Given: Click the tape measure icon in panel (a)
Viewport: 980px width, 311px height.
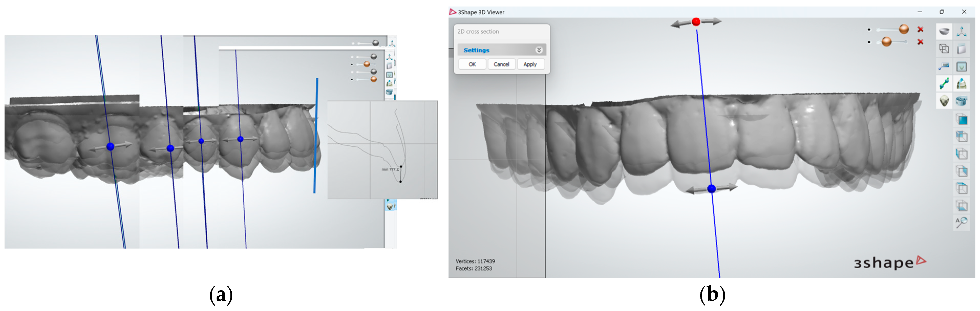Looking at the screenshot, I should tap(389, 92).
